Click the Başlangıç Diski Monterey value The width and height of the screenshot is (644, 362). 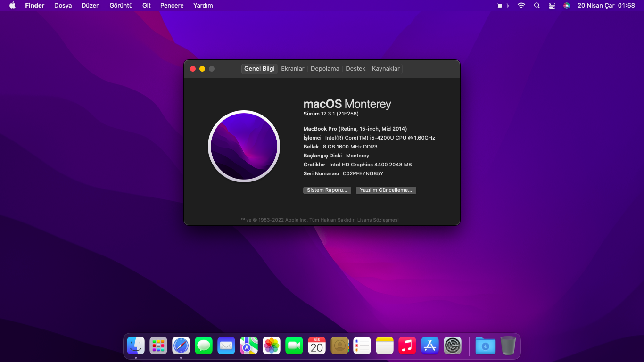(x=357, y=156)
